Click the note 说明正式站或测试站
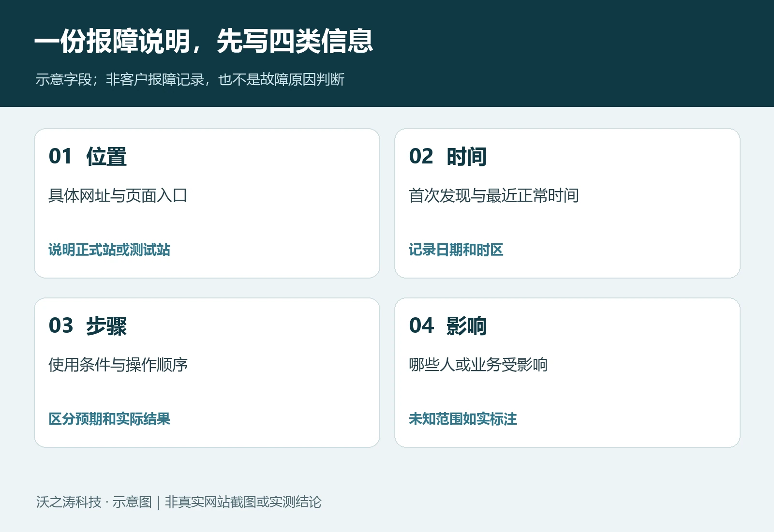774x532 pixels. pos(109,250)
